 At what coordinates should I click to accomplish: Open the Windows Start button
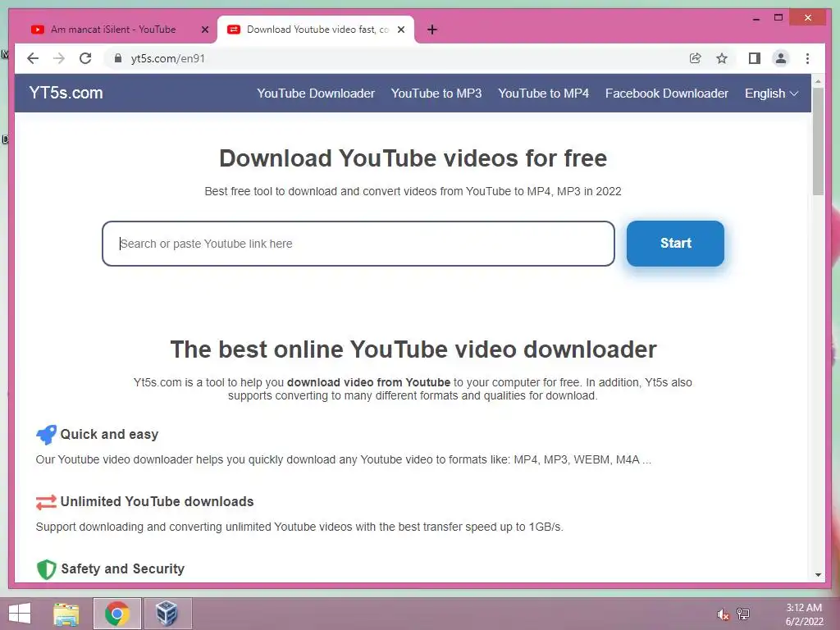(x=20, y=614)
